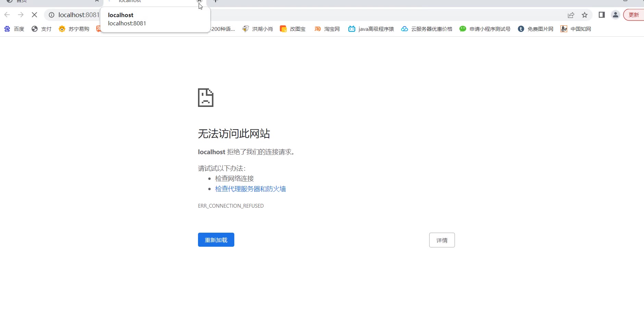
Task: Open the 中国知网 bookmark
Action: pyautogui.click(x=575, y=29)
